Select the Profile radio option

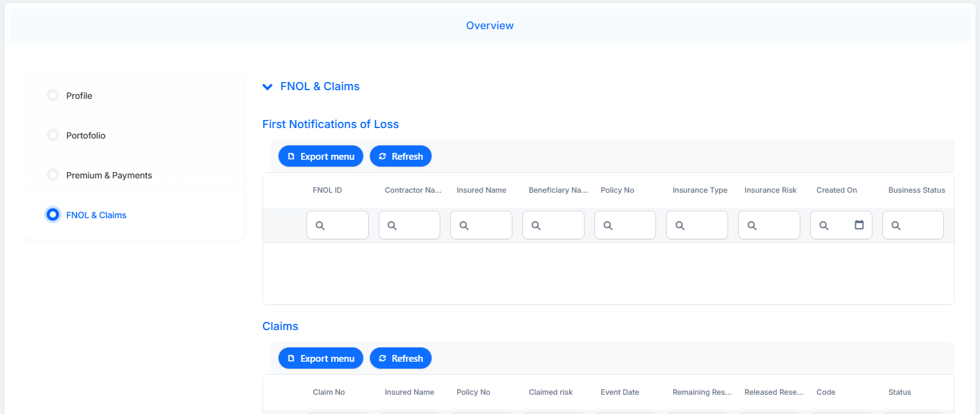click(x=53, y=95)
